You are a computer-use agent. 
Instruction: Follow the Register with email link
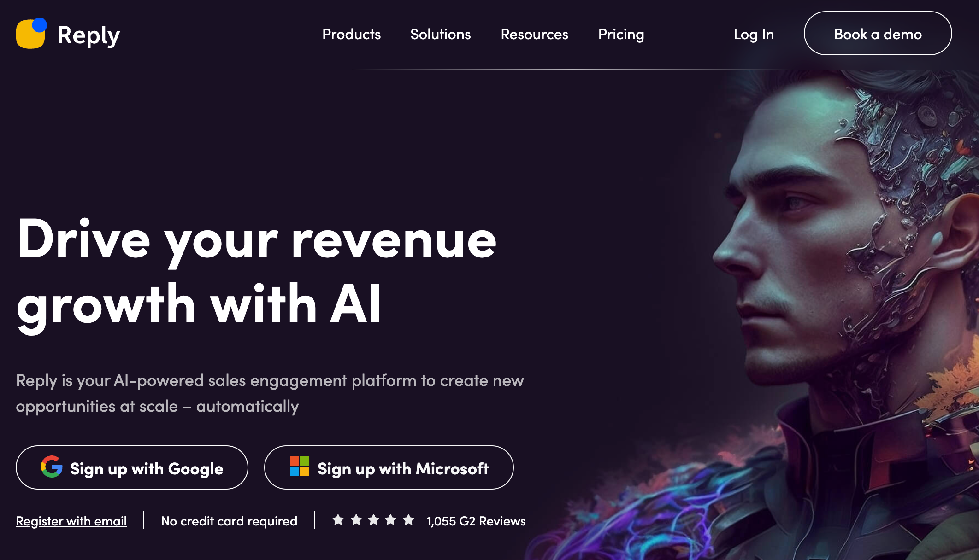click(71, 521)
